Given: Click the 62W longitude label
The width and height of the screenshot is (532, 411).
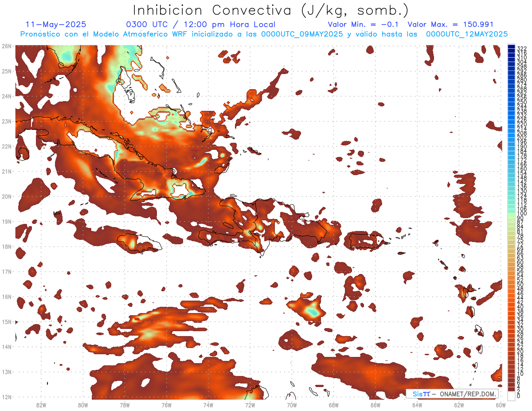Looking at the screenshot, I should (459, 405).
